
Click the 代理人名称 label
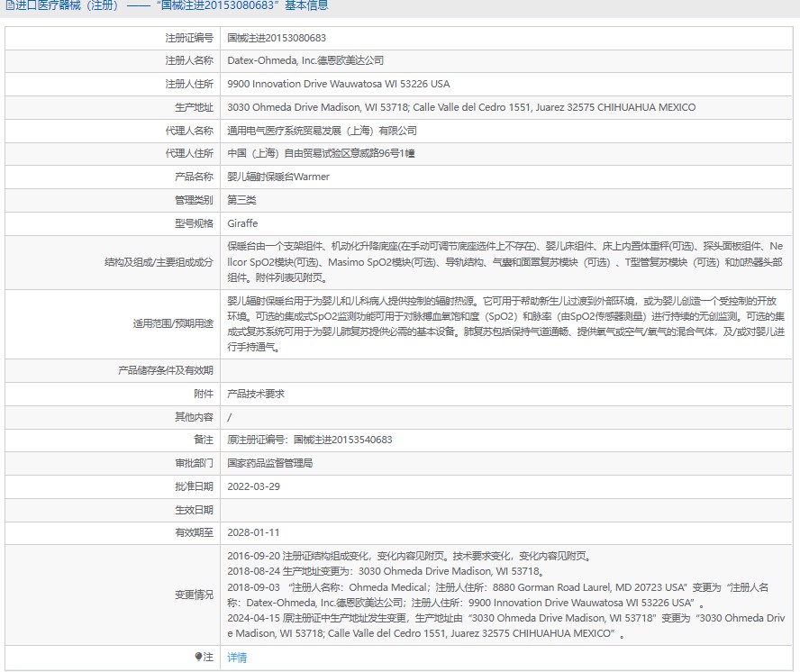tap(189, 131)
